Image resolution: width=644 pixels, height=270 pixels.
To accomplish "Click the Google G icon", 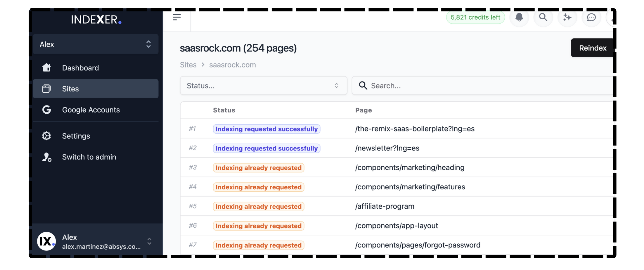I will [46, 110].
